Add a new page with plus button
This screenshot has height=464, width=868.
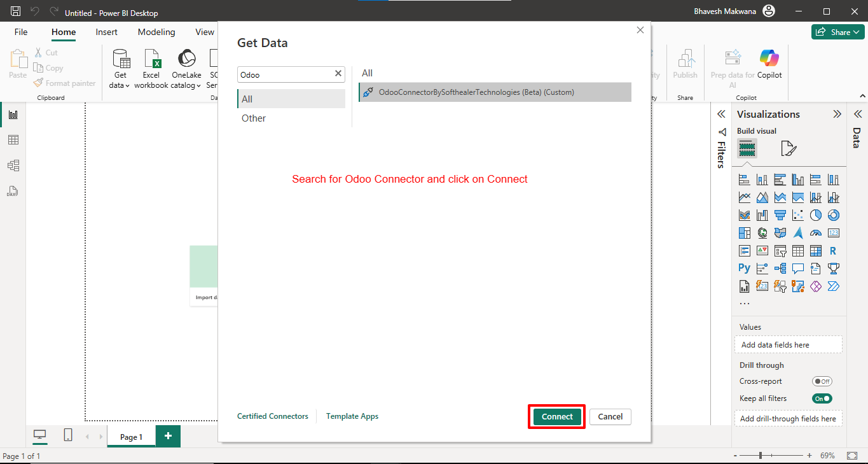coord(168,436)
